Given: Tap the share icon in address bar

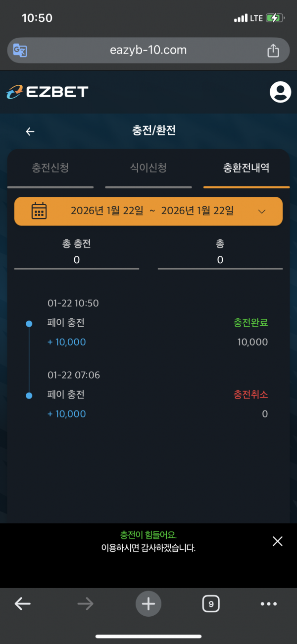Looking at the screenshot, I should [x=273, y=50].
